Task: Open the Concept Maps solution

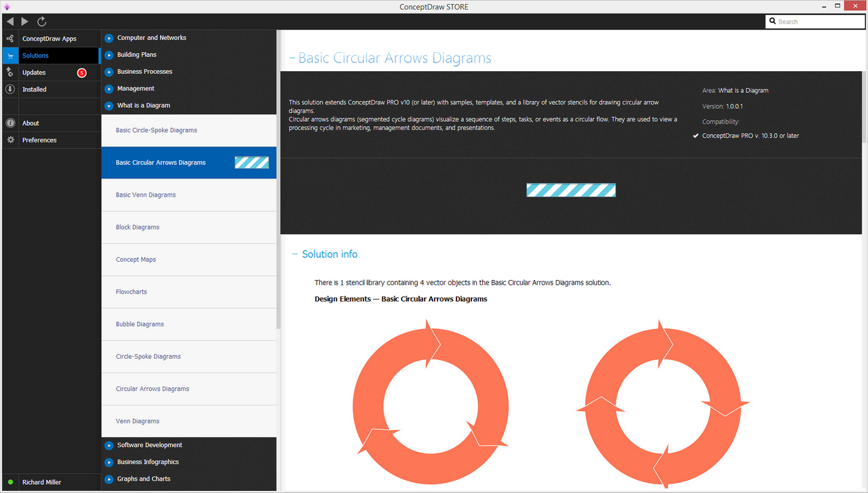Action: pos(189,260)
